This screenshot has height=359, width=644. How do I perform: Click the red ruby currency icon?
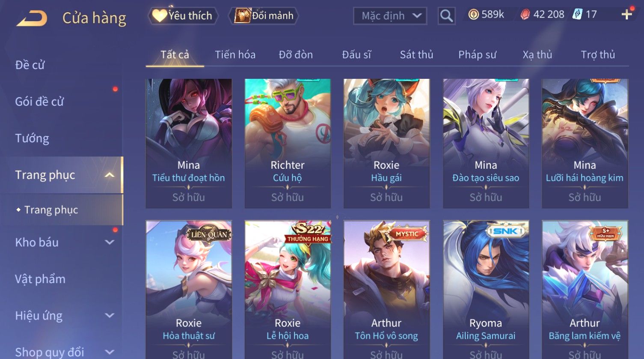click(x=525, y=15)
